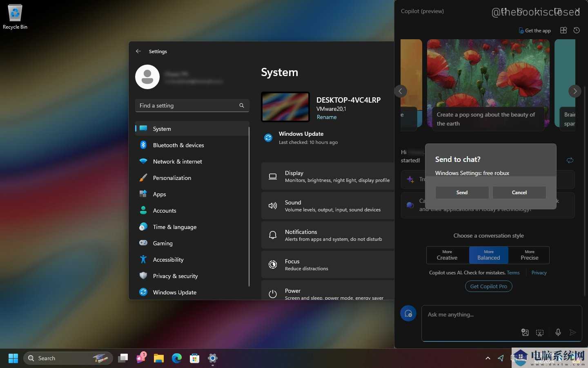The image size is (588, 368).
Task: Open the Copilot plugins icon
Action: [x=563, y=30]
